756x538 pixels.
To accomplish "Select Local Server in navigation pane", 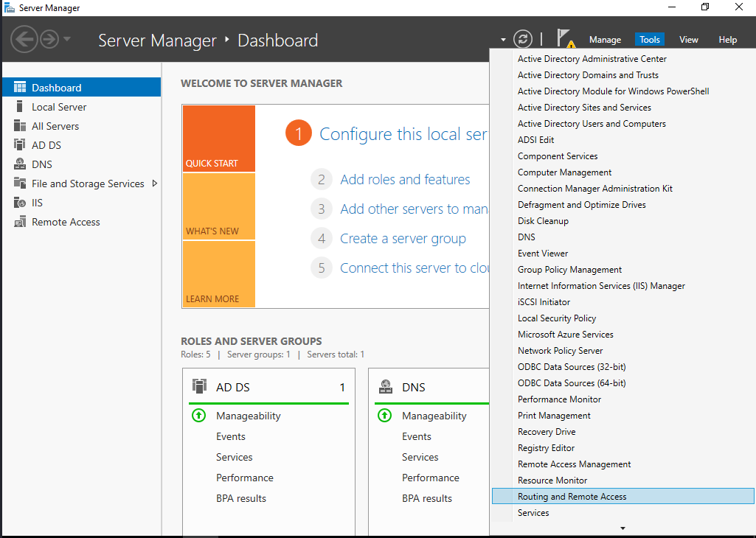I will point(59,107).
